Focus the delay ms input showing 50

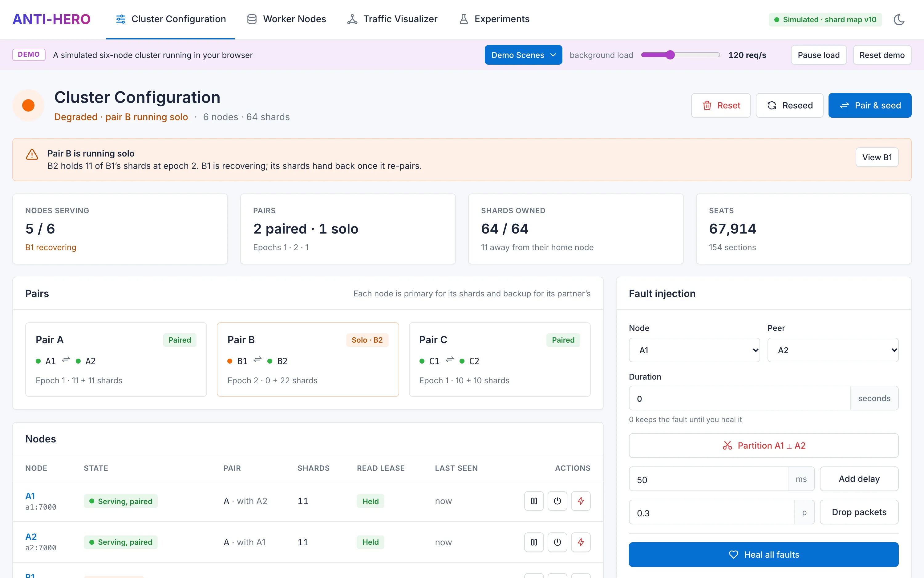coord(708,479)
